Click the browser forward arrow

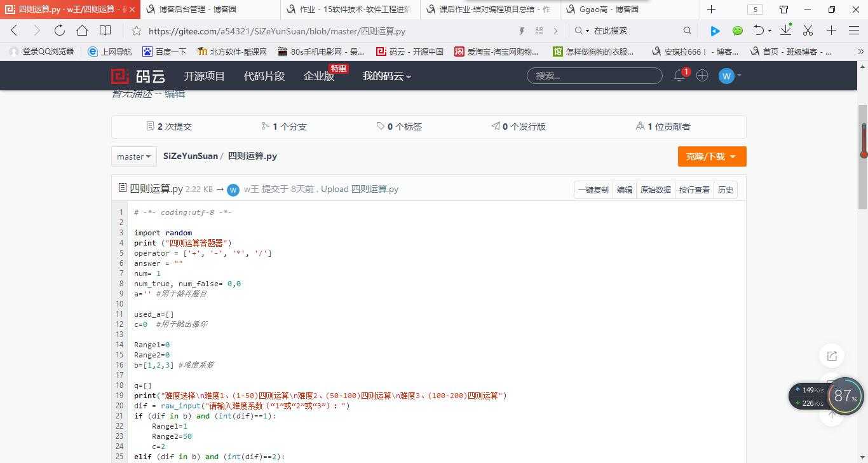pyautogui.click(x=36, y=31)
